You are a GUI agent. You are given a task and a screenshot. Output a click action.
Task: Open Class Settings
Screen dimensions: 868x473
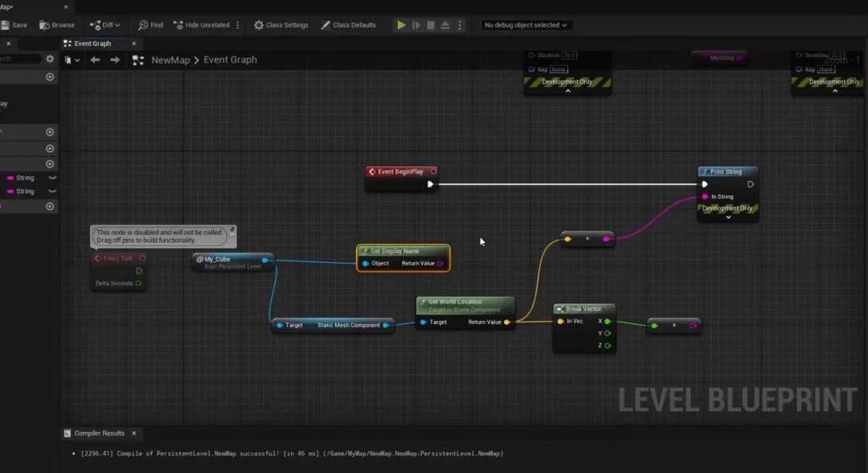(x=281, y=25)
